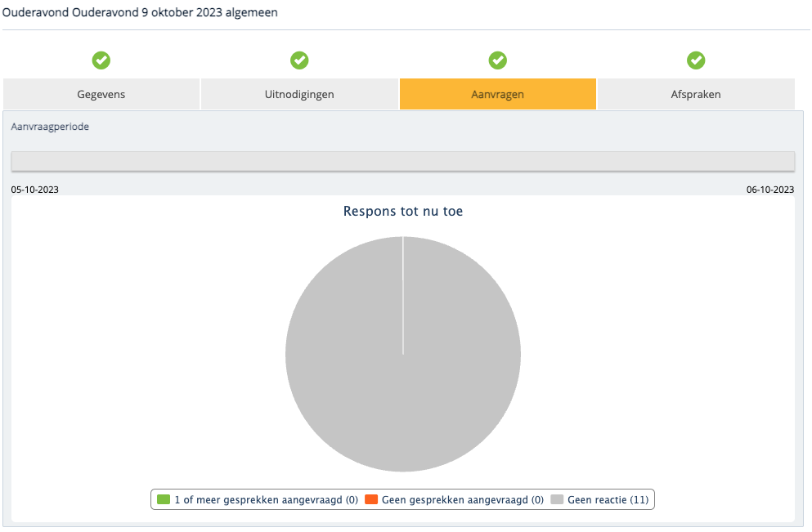Toggle '1 of meer gesprekken aangevraagd' legend label
Image resolution: width=812 pixels, height=532 pixels.
click(266, 499)
